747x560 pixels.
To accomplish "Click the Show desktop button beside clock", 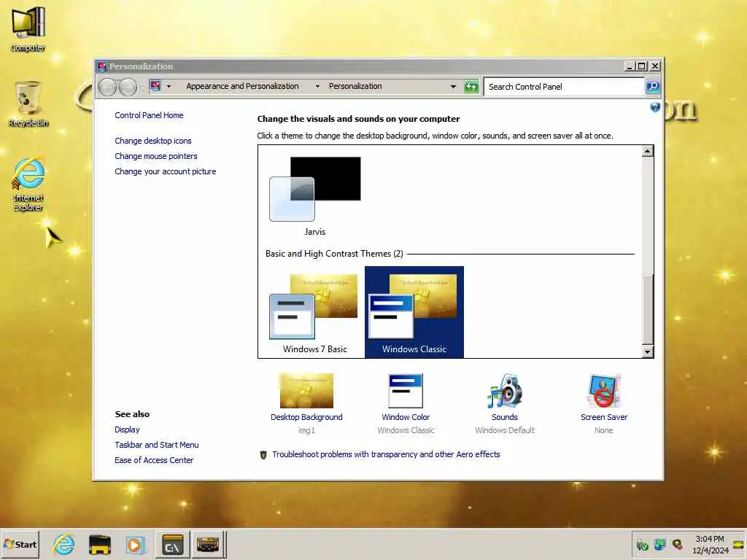I will pyautogui.click(x=739, y=544).
